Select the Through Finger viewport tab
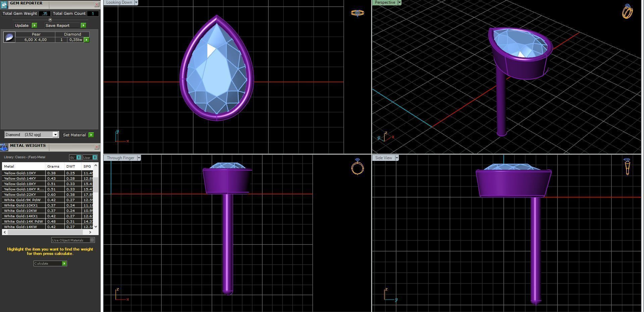Screen dimensions: 644x312 pos(120,158)
